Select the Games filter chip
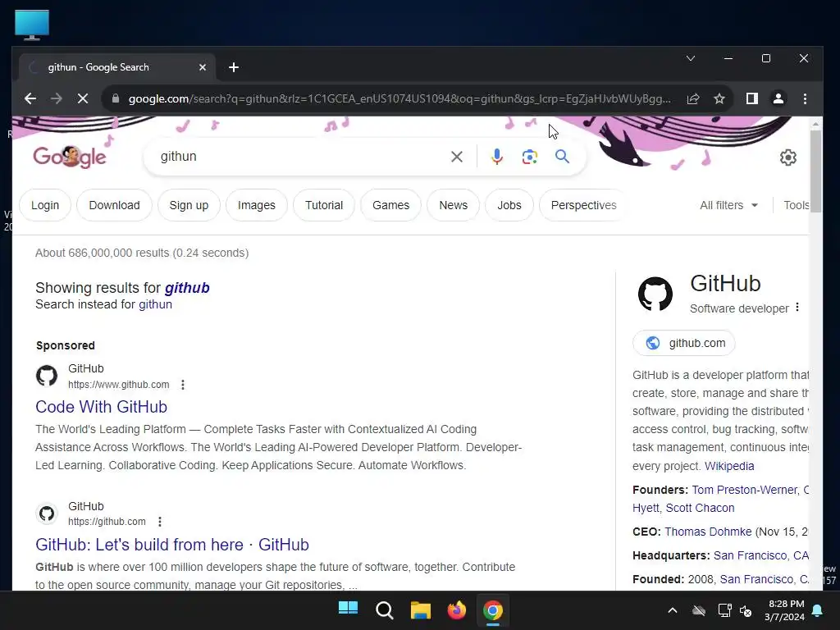Viewport: 840px width, 630px height. pos(390,205)
